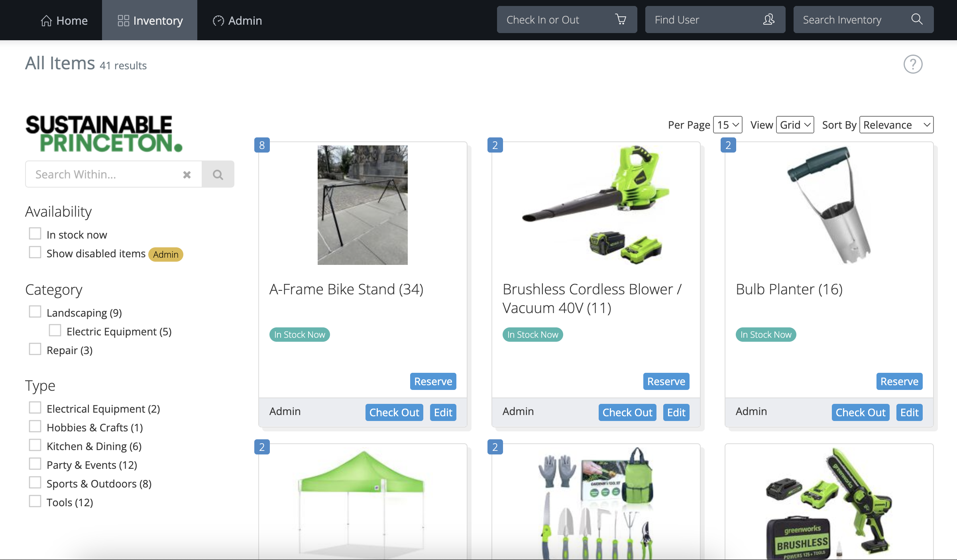
Task: Click the quantity badge 8 on A-Frame Bike Stand
Action: (x=262, y=145)
